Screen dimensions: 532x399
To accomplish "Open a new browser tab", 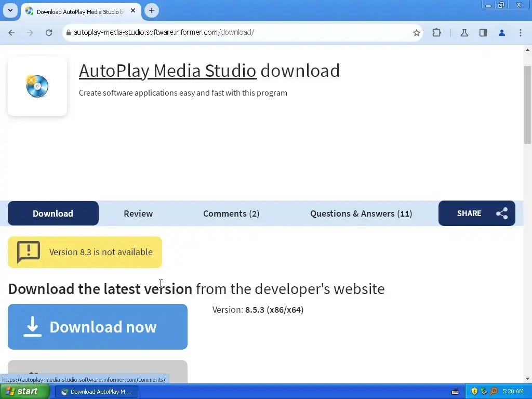I will [152, 11].
